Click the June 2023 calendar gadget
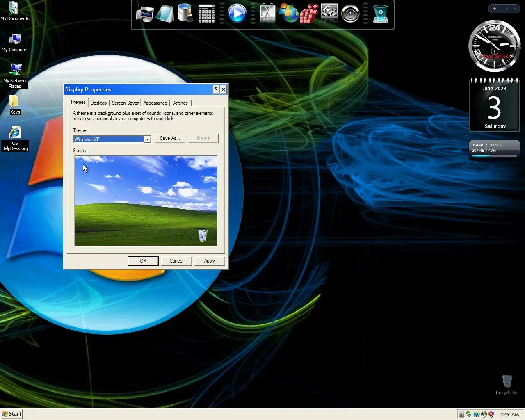This screenshot has width=525, height=420. 494,105
